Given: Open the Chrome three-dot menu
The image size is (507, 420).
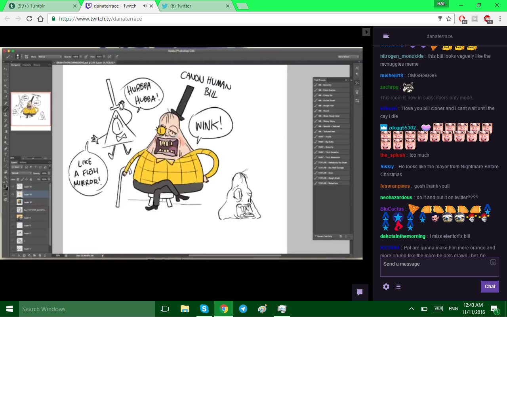Looking at the screenshot, I should (x=500, y=19).
